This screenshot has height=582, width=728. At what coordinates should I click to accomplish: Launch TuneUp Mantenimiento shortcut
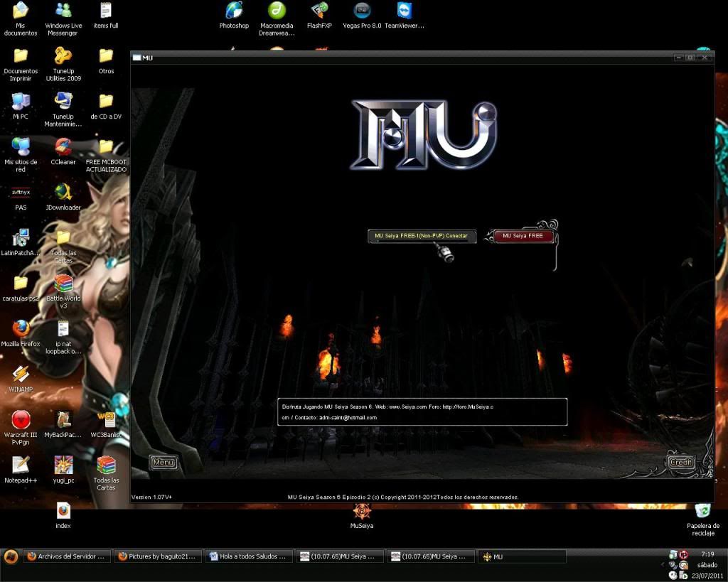tap(63, 110)
